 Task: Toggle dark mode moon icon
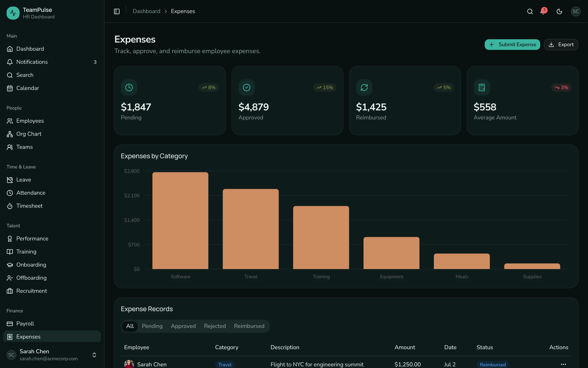click(559, 11)
